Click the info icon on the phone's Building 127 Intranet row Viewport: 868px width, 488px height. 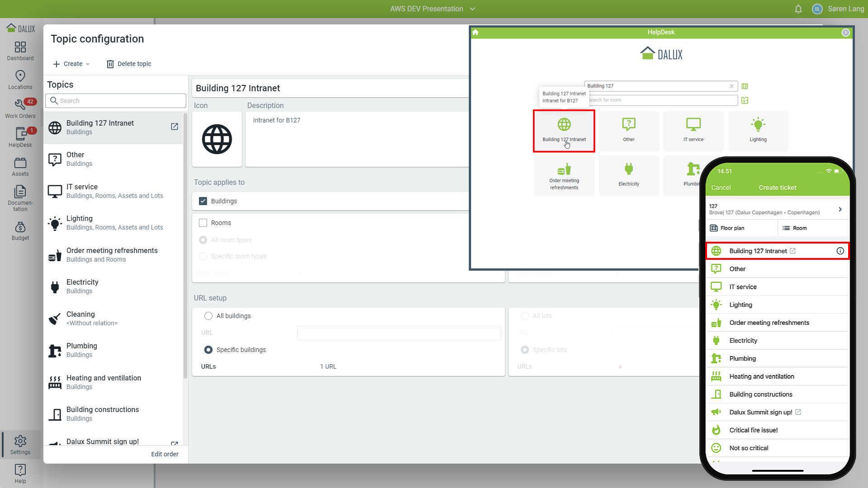point(840,251)
